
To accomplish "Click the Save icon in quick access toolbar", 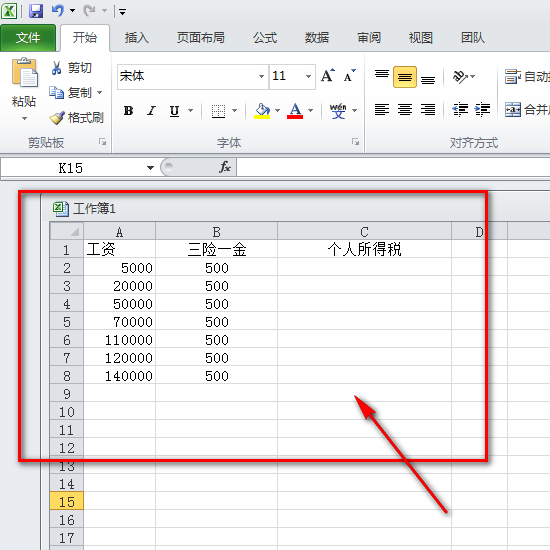I will 36,11.
